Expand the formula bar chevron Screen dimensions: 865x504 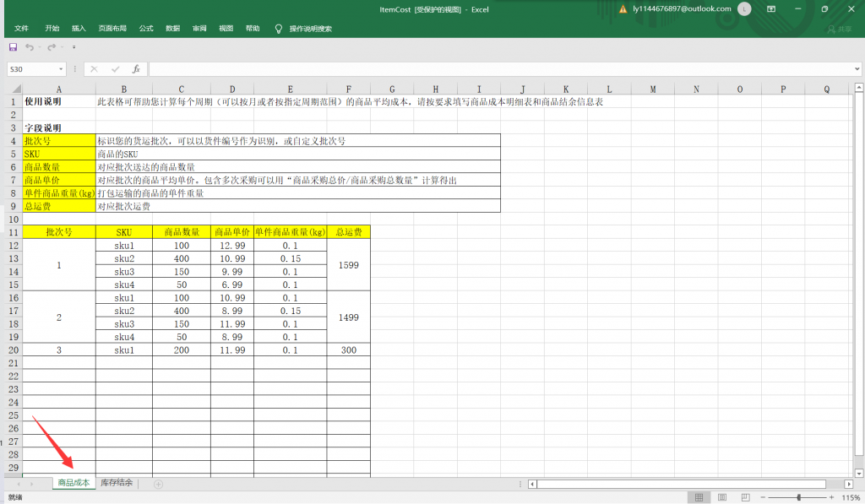(x=857, y=69)
